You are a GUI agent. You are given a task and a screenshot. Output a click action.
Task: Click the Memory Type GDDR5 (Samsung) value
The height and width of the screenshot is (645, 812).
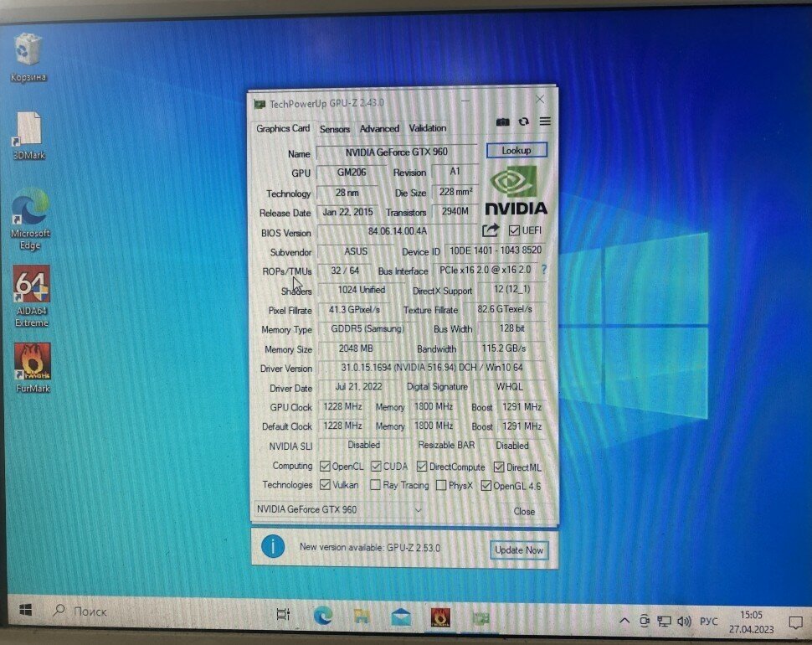point(367,329)
